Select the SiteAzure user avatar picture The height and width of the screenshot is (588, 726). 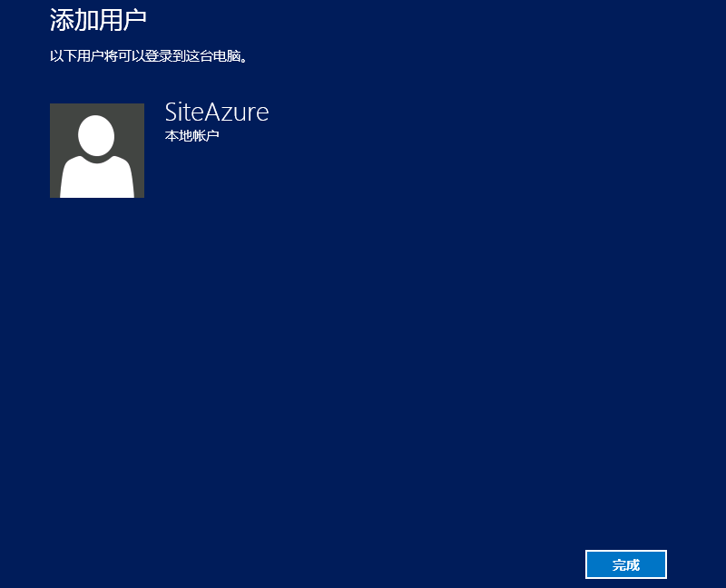[97, 151]
